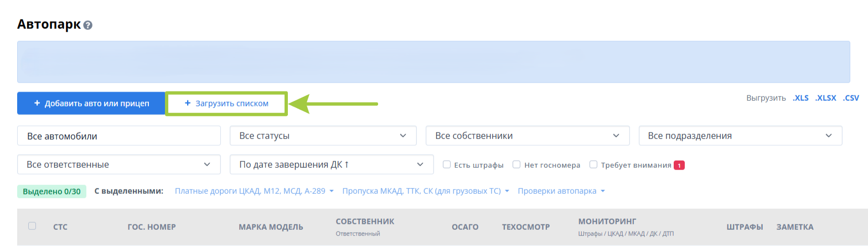Export the list as .CSV
Image resolution: width=868 pixels, height=247 pixels.
[851, 98]
